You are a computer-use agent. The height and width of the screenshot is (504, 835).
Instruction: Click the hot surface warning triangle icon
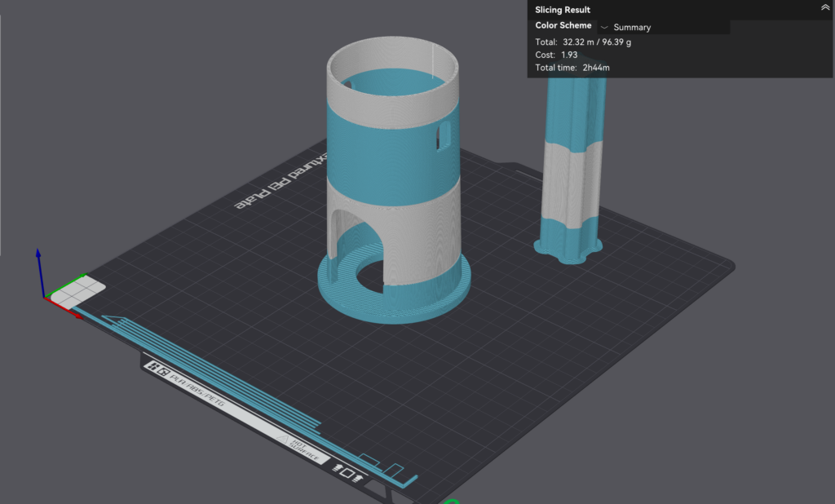(x=282, y=441)
